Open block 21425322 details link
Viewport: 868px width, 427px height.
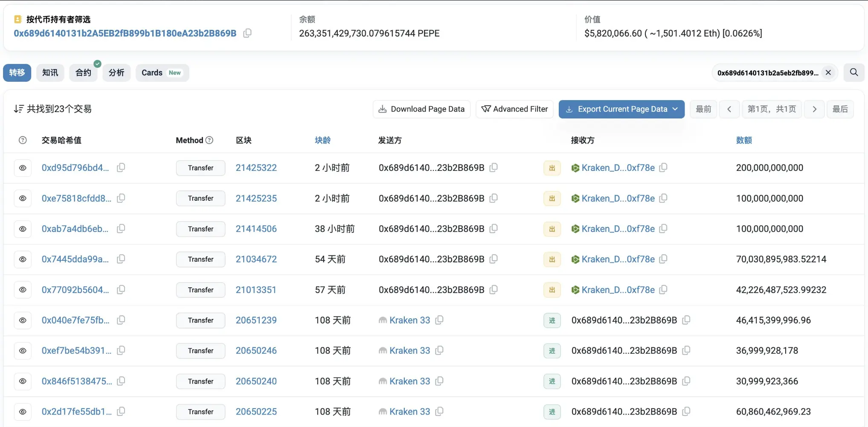point(256,167)
